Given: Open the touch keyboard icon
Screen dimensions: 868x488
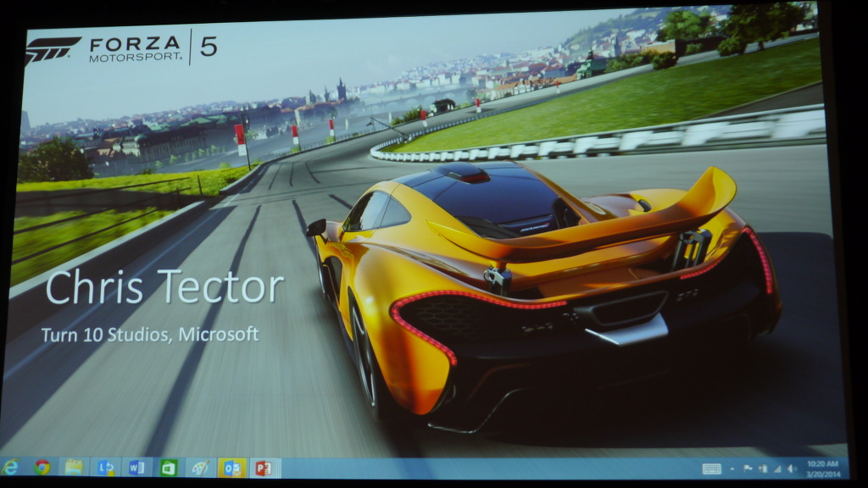Looking at the screenshot, I should [x=712, y=469].
